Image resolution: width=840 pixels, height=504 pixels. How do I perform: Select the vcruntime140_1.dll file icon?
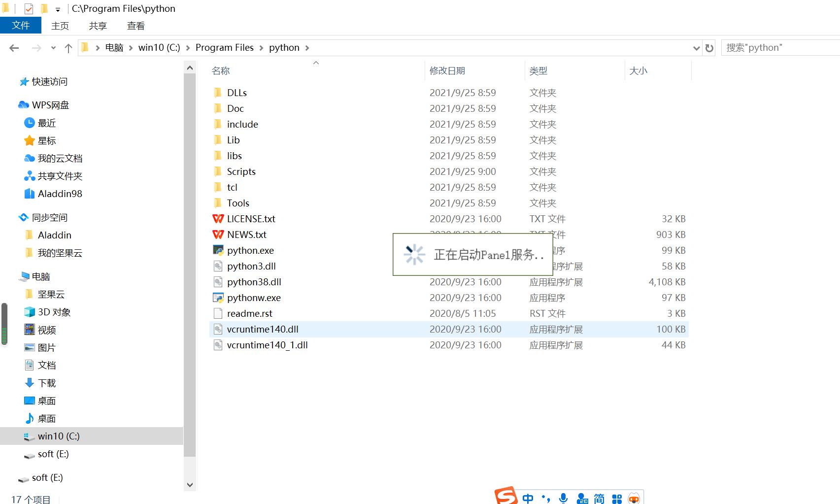click(218, 345)
